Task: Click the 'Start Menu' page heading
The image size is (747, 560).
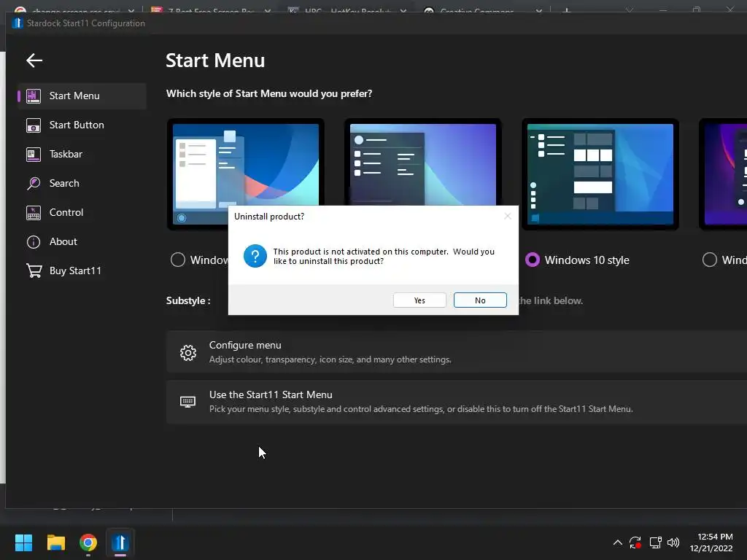Action: [215, 61]
